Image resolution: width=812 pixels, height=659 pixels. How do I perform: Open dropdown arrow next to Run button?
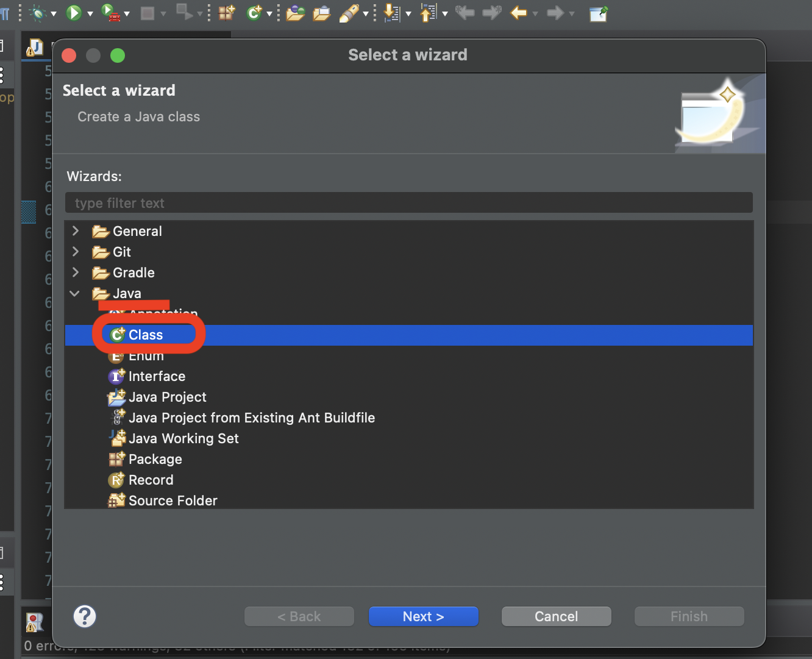pos(90,13)
